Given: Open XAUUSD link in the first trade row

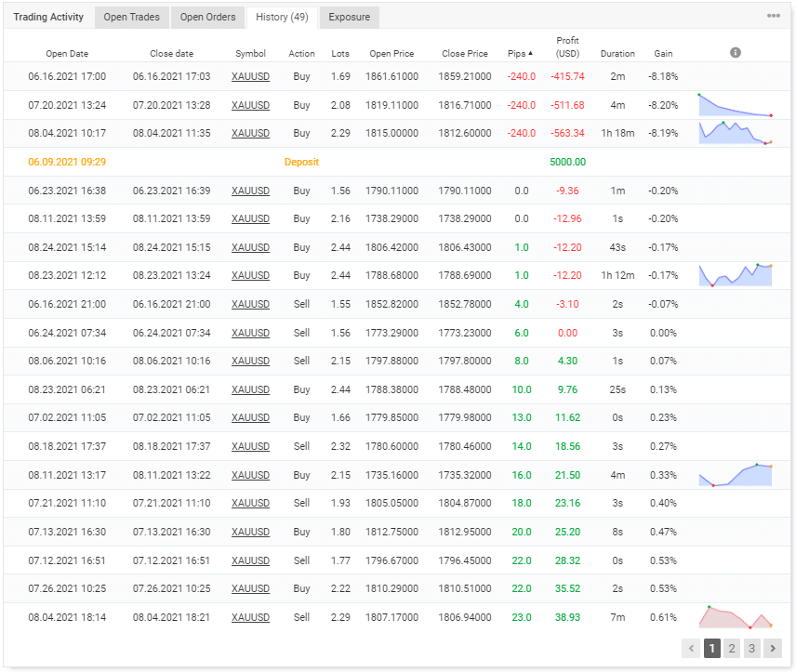Looking at the screenshot, I should pos(250,76).
